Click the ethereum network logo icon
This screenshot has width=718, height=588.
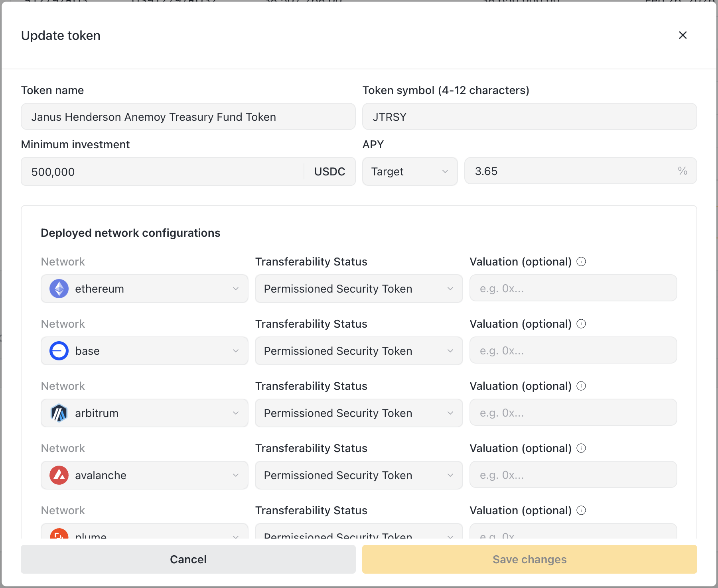point(59,289)
